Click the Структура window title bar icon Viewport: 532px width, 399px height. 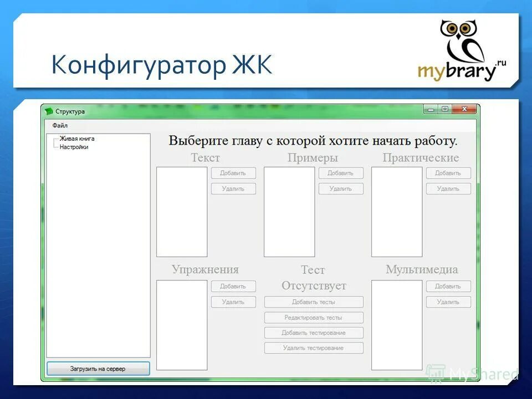[x=48, y=110]
